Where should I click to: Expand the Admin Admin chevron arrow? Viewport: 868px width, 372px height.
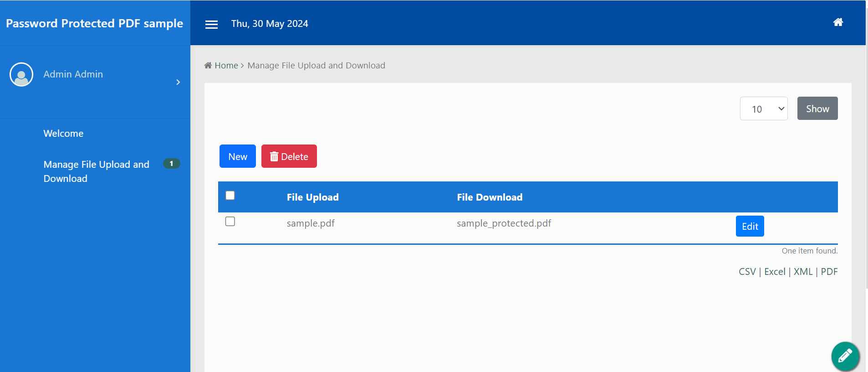coord(178,82)
